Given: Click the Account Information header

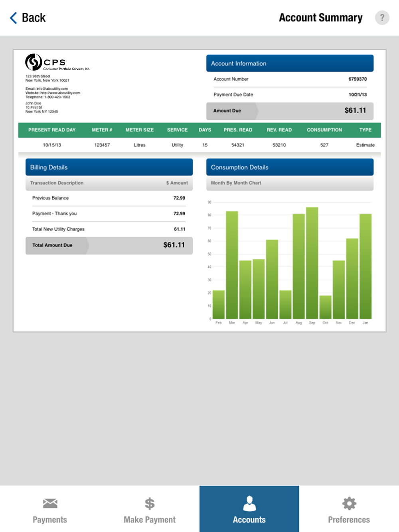Looking at the screenshot, I should pyautogui.click(x=290, y=63).
